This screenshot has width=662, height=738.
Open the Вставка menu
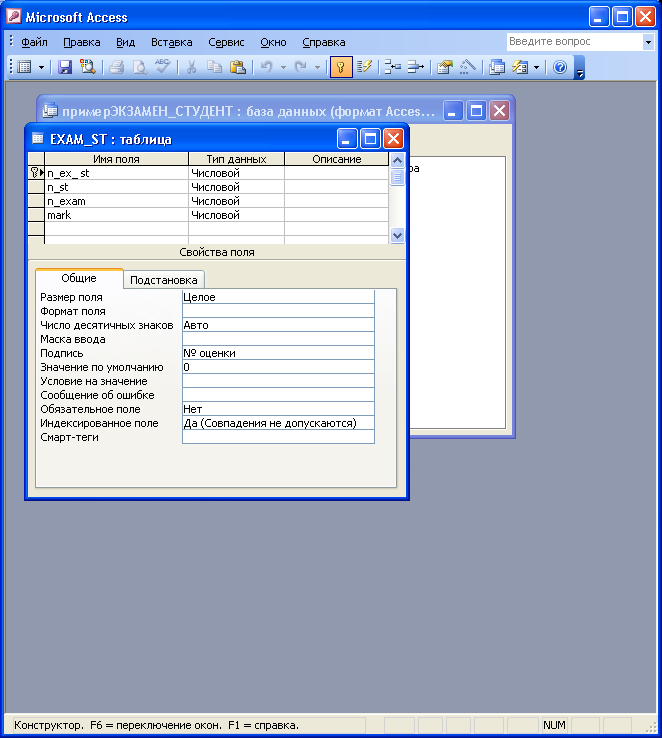[x=172, y=42]
